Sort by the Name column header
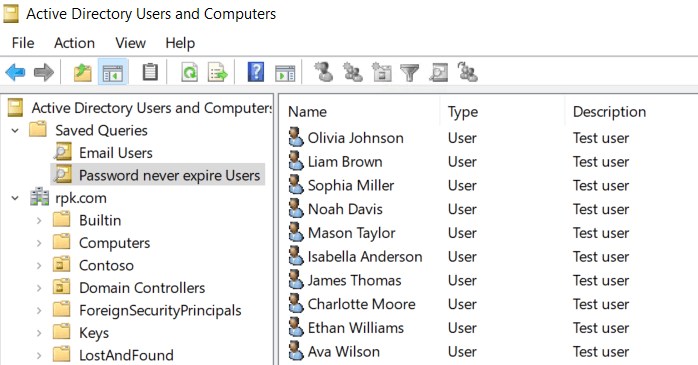Screen dimensions: 698x365 pyautogui.click(x=307, y=112)
